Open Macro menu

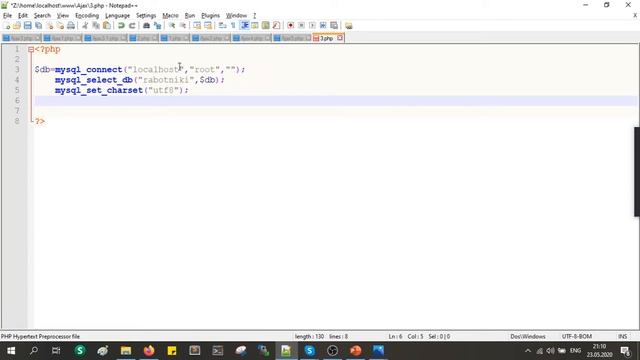click(x=170, y=16)
